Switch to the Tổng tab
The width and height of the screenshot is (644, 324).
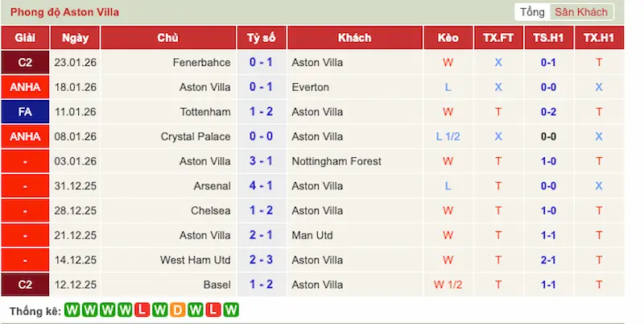click(532, 12)
